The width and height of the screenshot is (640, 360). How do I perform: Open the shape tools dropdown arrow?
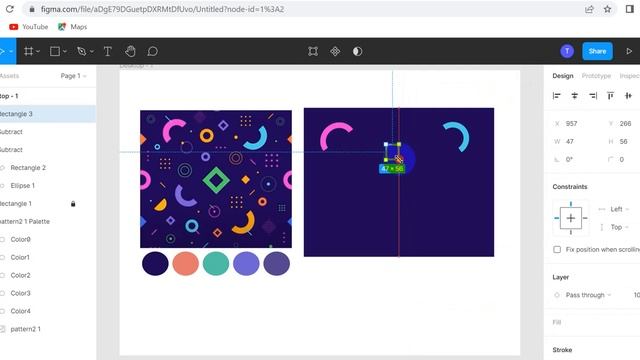[64, 51]
